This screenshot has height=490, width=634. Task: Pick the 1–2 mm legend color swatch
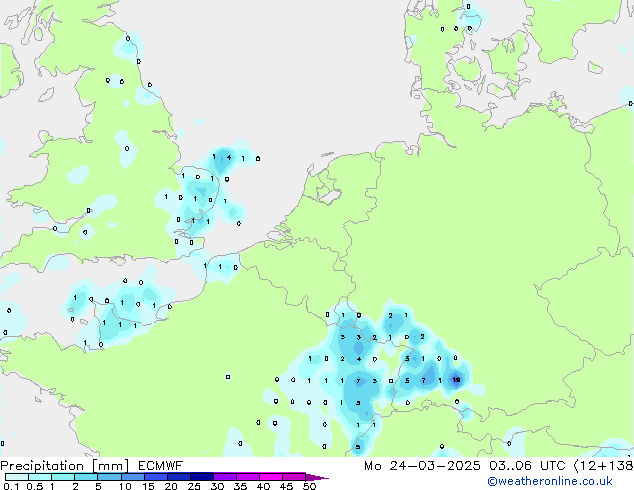tap(63, 477)
